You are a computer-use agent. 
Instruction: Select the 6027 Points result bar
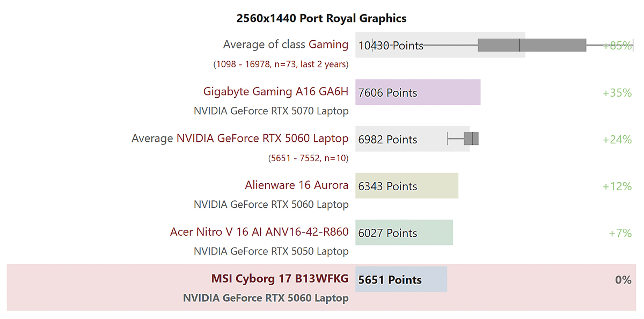[404, 233]
